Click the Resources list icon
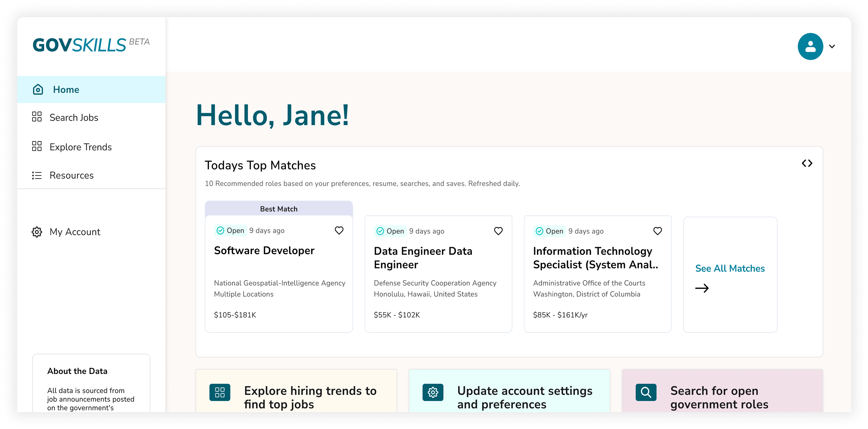Screen dimensions: 868x429 pos(37,175)
